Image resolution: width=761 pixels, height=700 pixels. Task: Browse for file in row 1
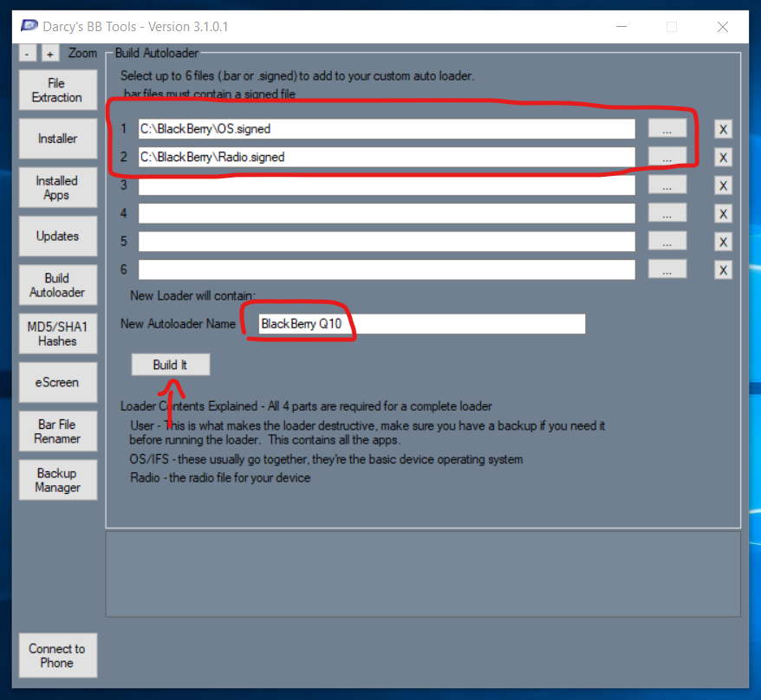coord(667,128)
